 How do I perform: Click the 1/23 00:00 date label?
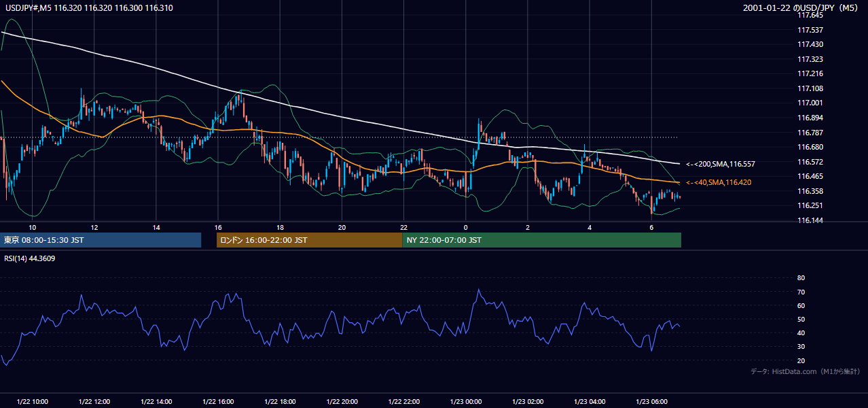[466, 401]
